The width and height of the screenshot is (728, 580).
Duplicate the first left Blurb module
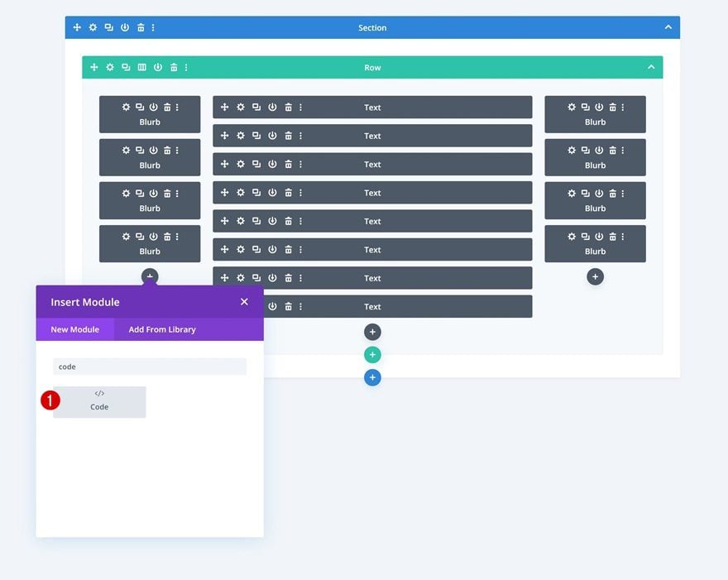tap(140, 108)
